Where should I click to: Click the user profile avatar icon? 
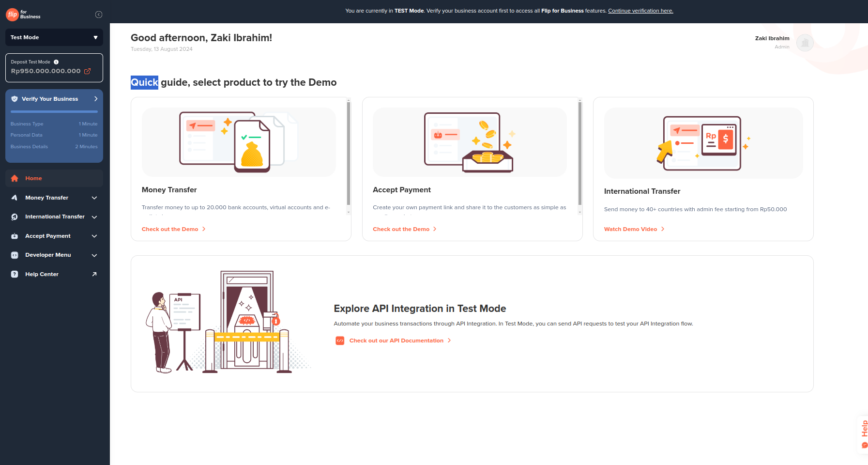pos(805,43)
